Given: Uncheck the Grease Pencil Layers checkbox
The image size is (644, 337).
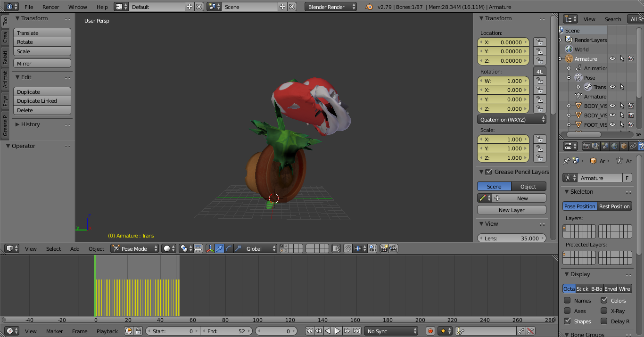Looking at the screenshot, I should (489, 172).
